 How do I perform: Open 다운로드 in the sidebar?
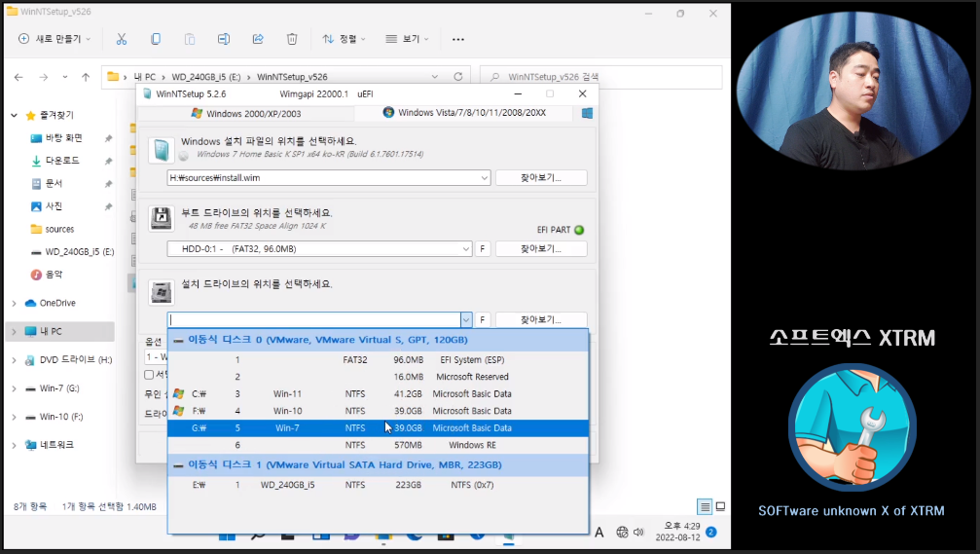coord(62,161)
